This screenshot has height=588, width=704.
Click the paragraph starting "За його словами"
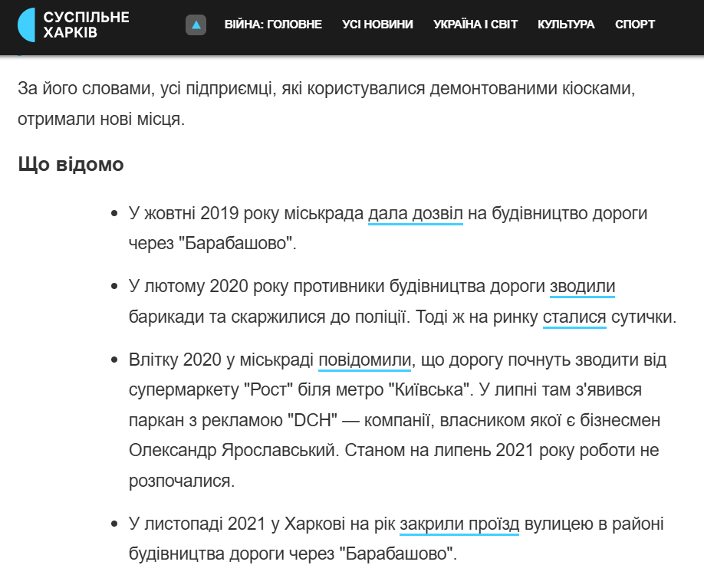click(x=327, y=103)
